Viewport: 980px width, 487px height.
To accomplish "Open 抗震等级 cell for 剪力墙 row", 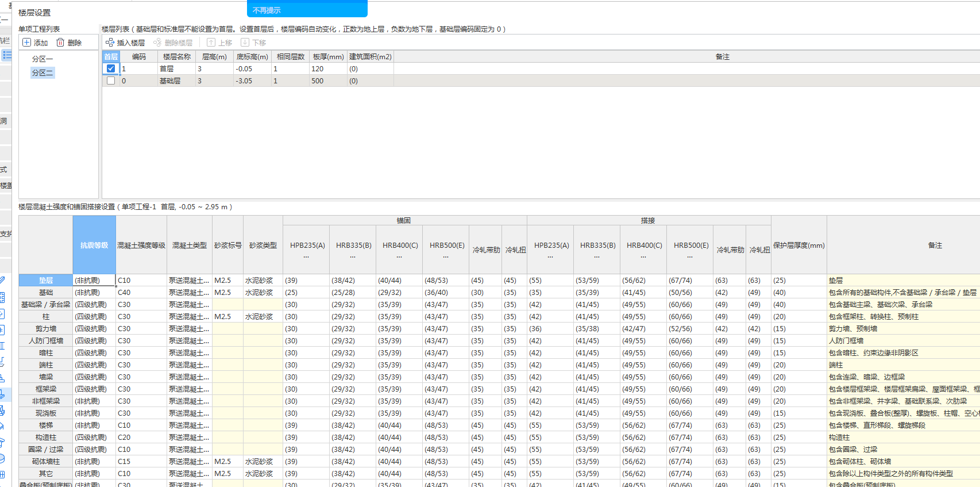I will [x=94, y=329].
